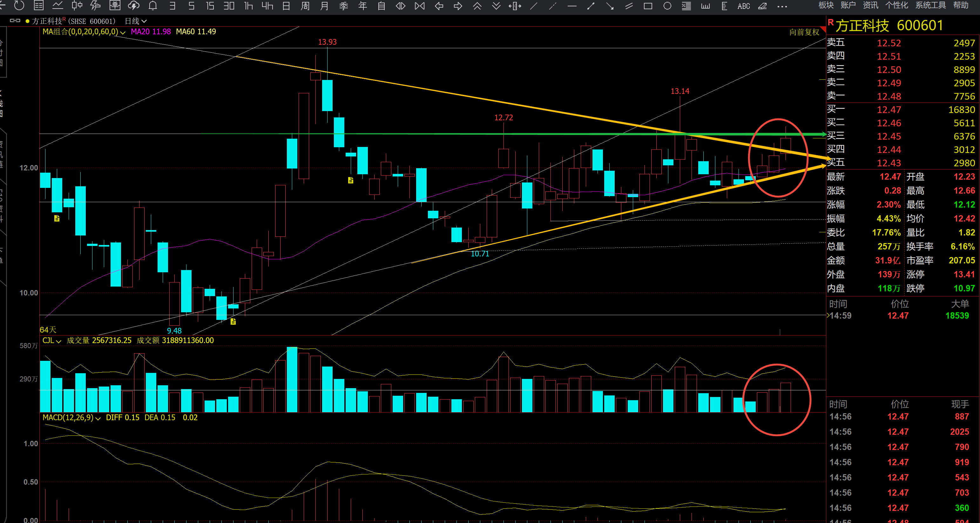The height and width of the screenshot is (523, 980).
Task: Open the 板块 menu
Action: point(826,5)
